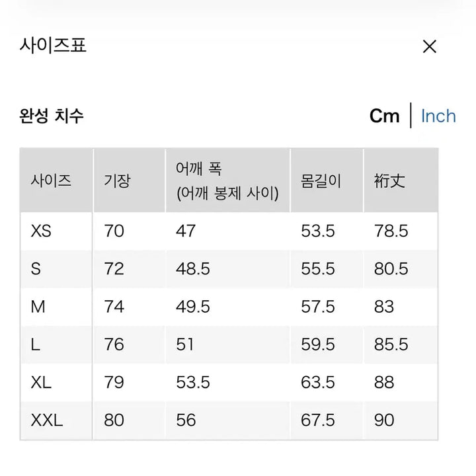Click the XXL 기장 value 80
The width and height of the screenshot is (476, 476).
(x=114, y=420)
